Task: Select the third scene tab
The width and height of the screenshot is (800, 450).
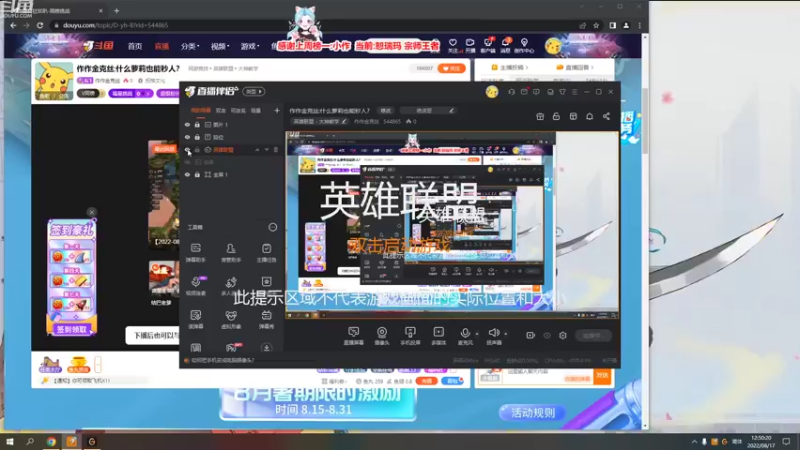Action: click(x=238, y=110)
